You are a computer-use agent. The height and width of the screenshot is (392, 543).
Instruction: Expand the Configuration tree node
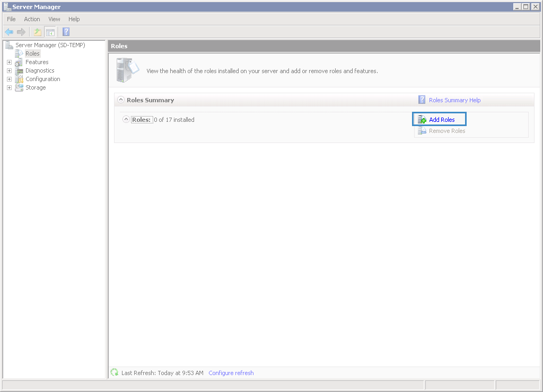point(9,79)
